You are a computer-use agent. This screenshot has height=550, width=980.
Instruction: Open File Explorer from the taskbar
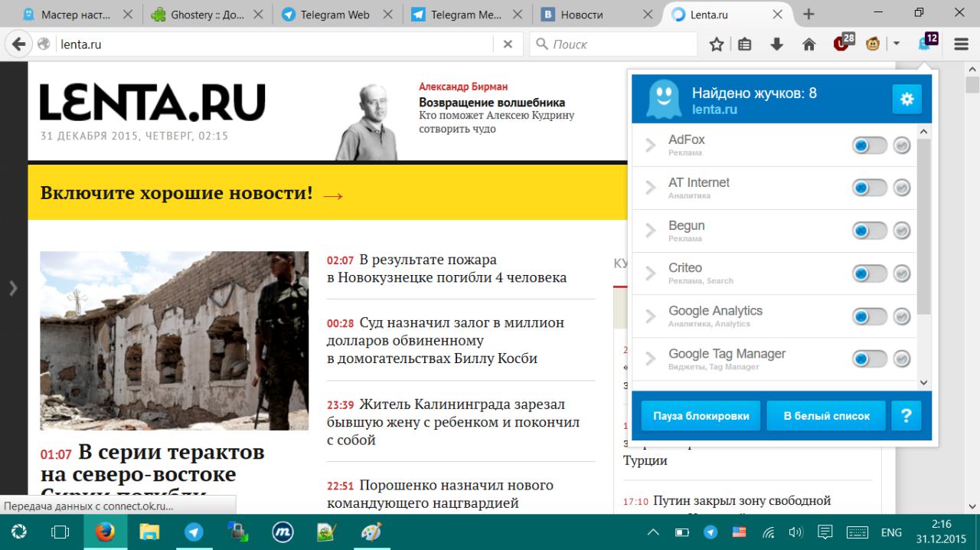tap(149, 532)
